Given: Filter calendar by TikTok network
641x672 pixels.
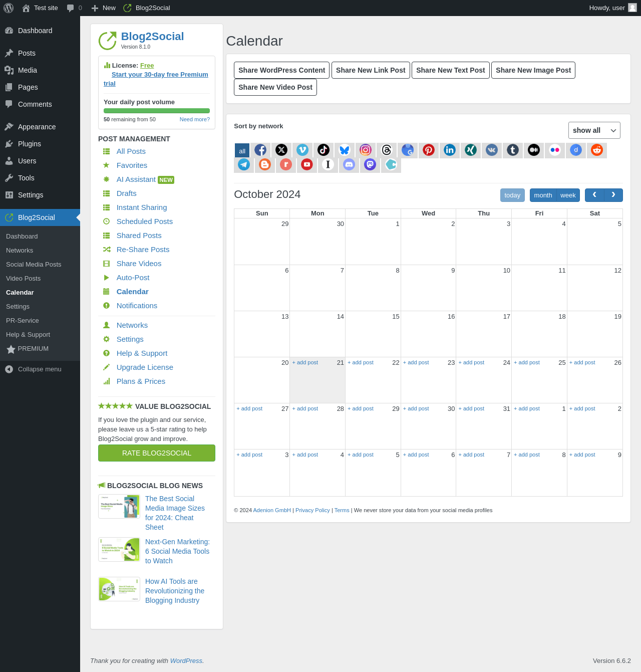Looking at the screenshot, I should tap(324, 150).
